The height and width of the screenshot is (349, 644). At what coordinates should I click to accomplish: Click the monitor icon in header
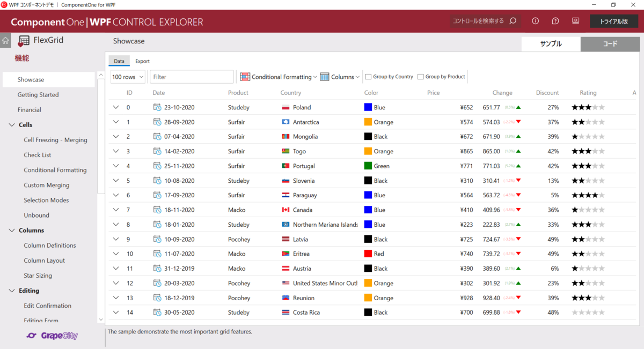pos(575,21)
